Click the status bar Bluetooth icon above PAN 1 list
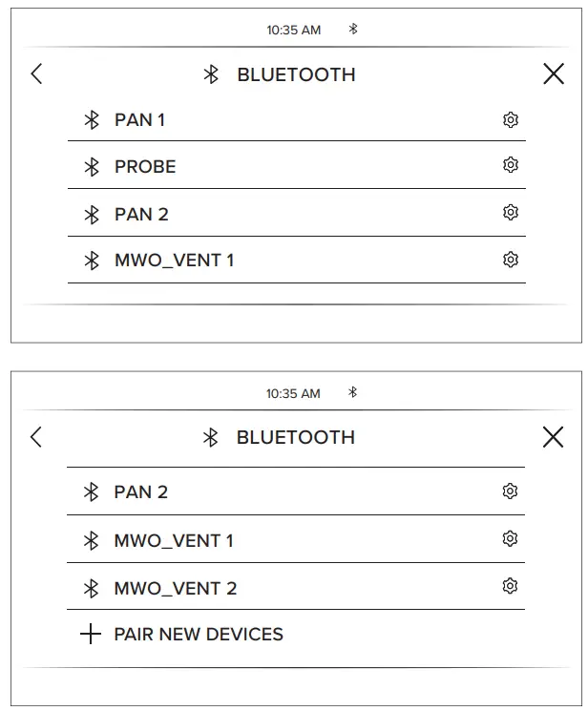The height and width of the screenshot is (711, 588). click(x=352, y=30)
